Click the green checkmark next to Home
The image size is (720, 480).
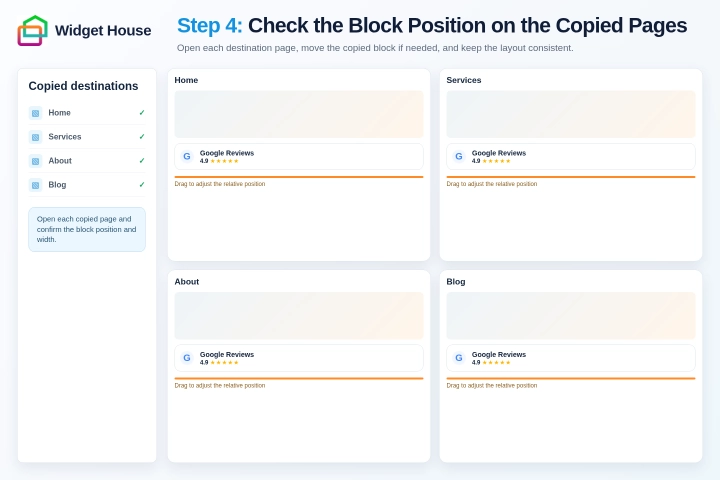(x=142, y=113)
